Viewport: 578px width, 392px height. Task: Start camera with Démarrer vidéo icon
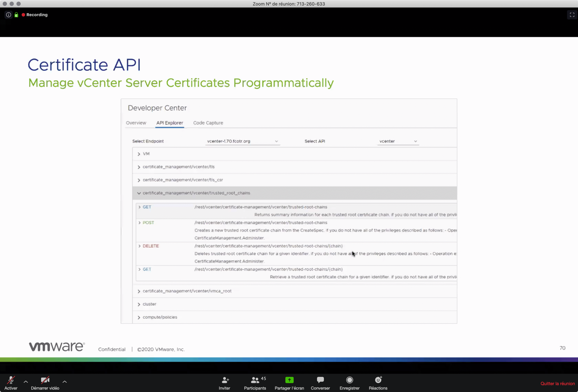[45, 380]
